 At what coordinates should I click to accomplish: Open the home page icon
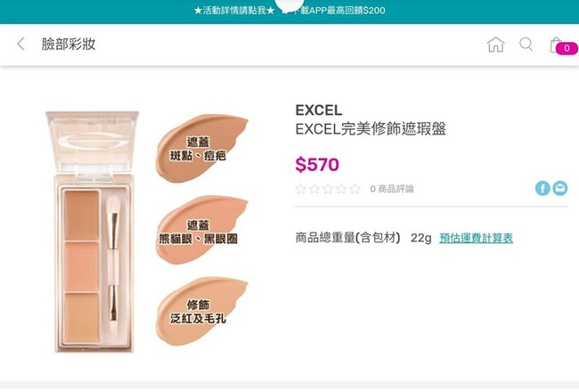[x=495, y=45]
